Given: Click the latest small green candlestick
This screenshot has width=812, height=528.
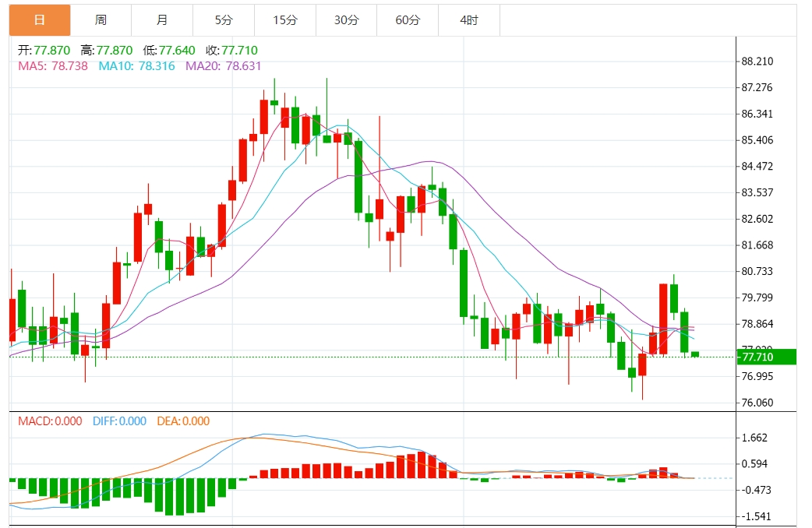Looking at the screenshot, I should pos(695,354).
